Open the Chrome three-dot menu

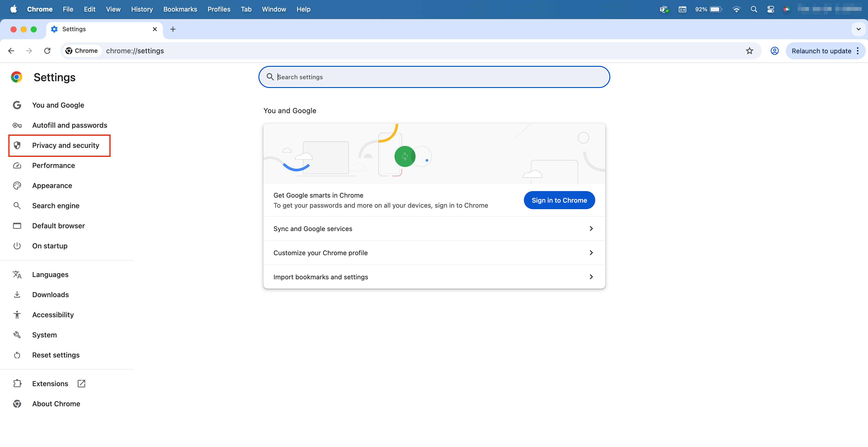857,51
